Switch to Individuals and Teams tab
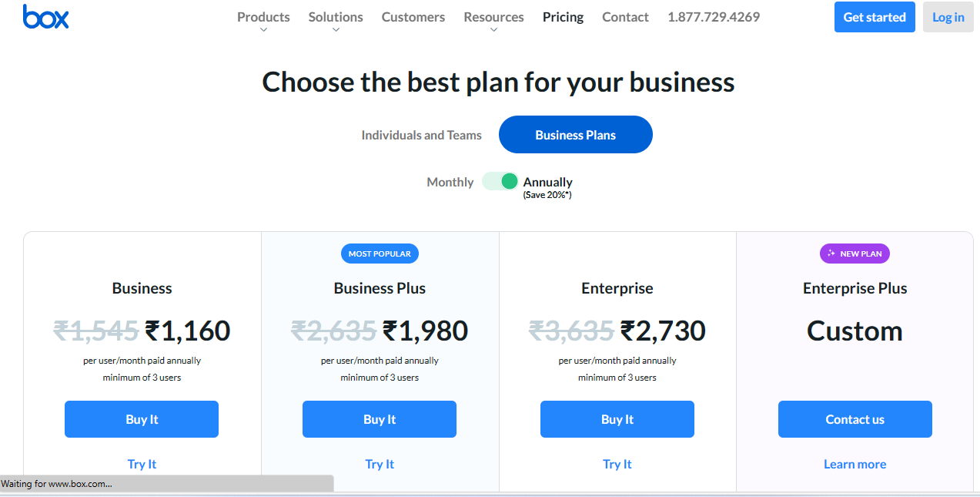Viewport: 980px width, 497px height. pos(421,135)
